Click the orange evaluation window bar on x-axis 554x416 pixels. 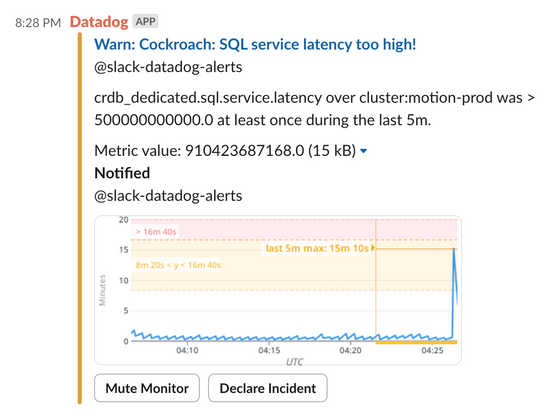pyautogui.click(x=417, y=342)
